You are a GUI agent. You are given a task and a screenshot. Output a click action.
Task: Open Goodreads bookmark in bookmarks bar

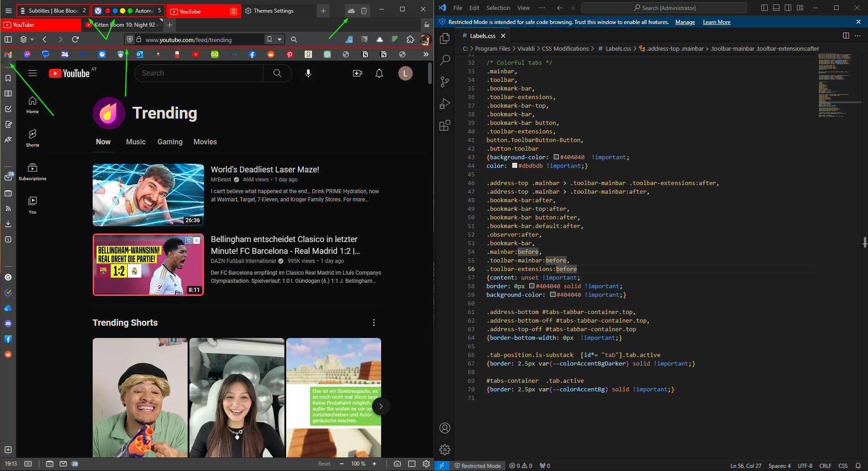[308, 54]
